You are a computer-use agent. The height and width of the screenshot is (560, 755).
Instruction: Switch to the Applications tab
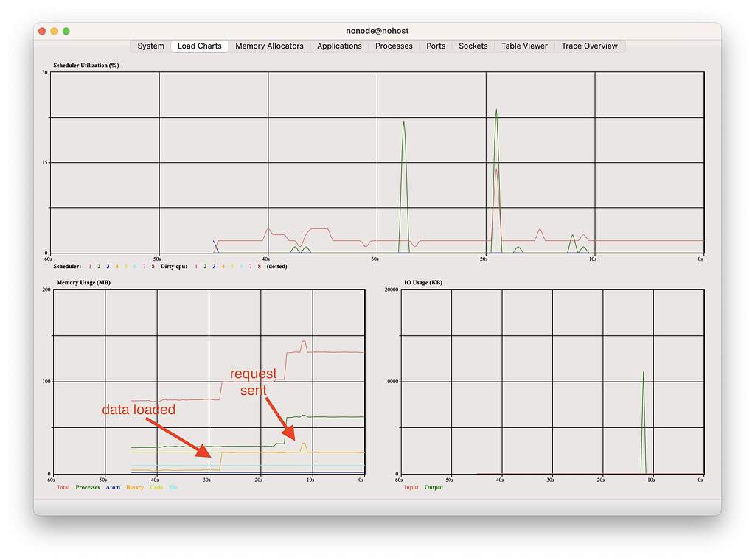click(x=339, y=46)
